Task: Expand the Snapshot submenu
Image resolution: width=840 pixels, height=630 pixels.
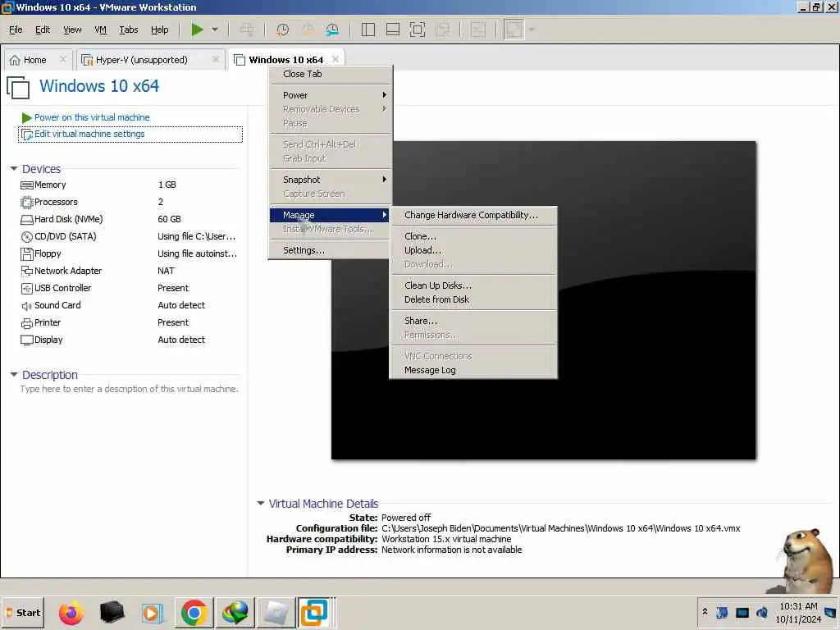Action: (331, 180)
